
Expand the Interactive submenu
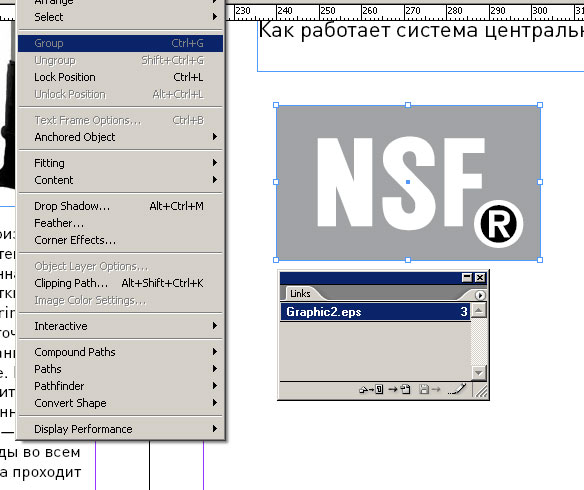coord(120,326)
